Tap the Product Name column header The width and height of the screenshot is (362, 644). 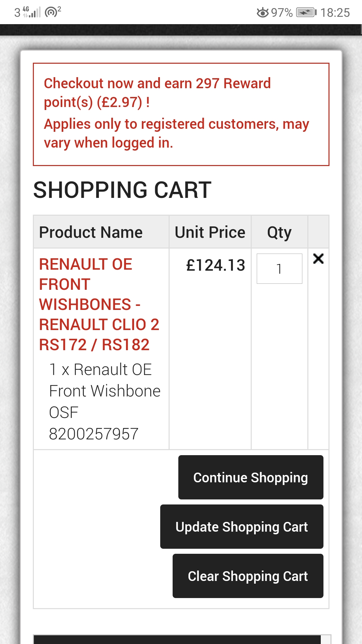pyautogui.click(x=91, y=232)
